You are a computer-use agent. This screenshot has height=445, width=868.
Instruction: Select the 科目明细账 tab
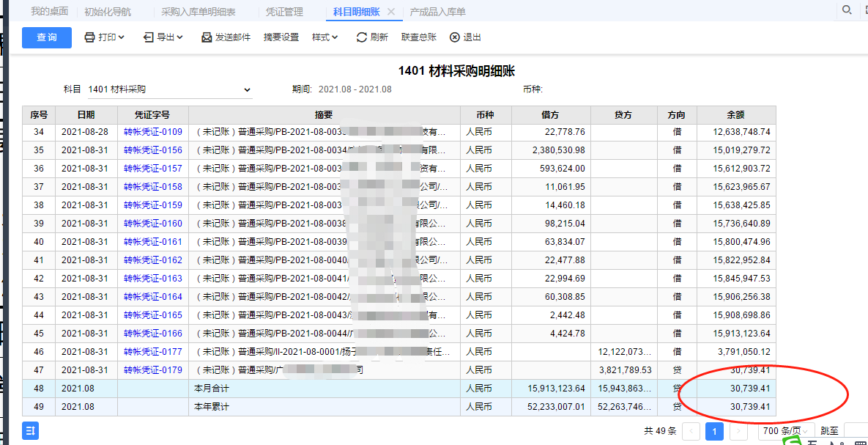(x=357, y=11)
